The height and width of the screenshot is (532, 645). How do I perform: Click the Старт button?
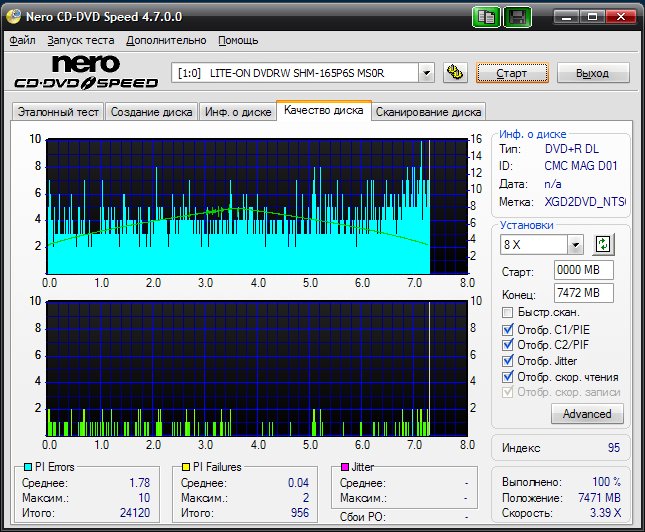click(512, 73)
